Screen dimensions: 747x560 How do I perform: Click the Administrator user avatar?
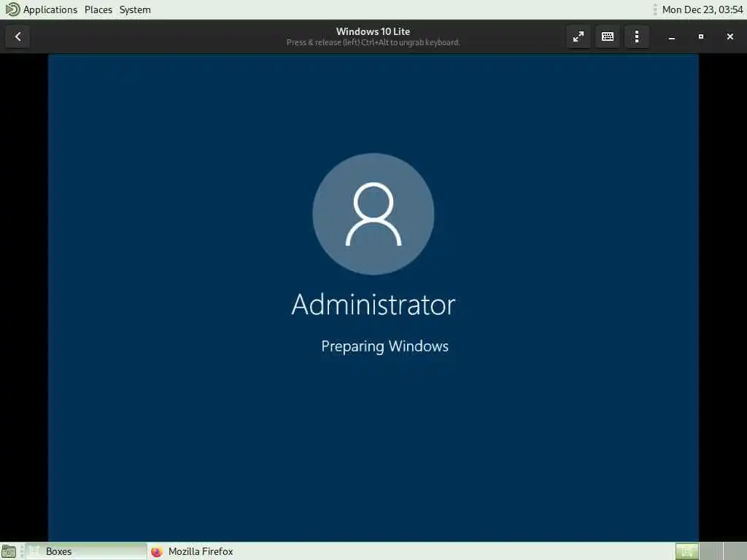point(373,214)
